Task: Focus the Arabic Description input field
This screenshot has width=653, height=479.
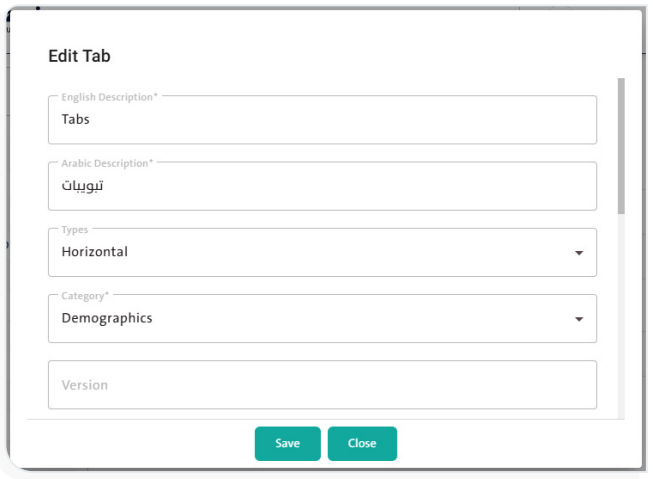Action: click(322, 187)
